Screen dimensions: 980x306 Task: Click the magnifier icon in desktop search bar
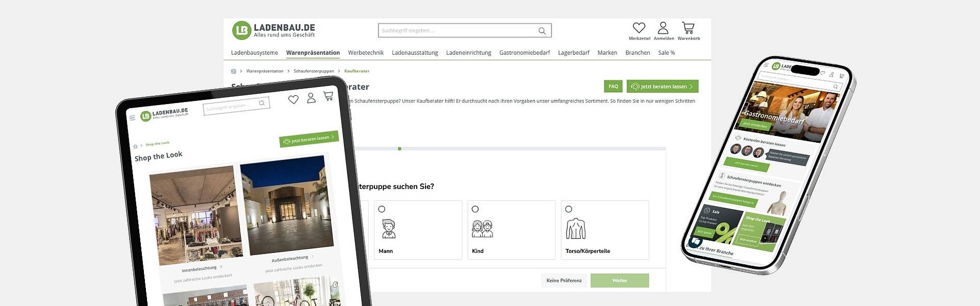point(542,31)
